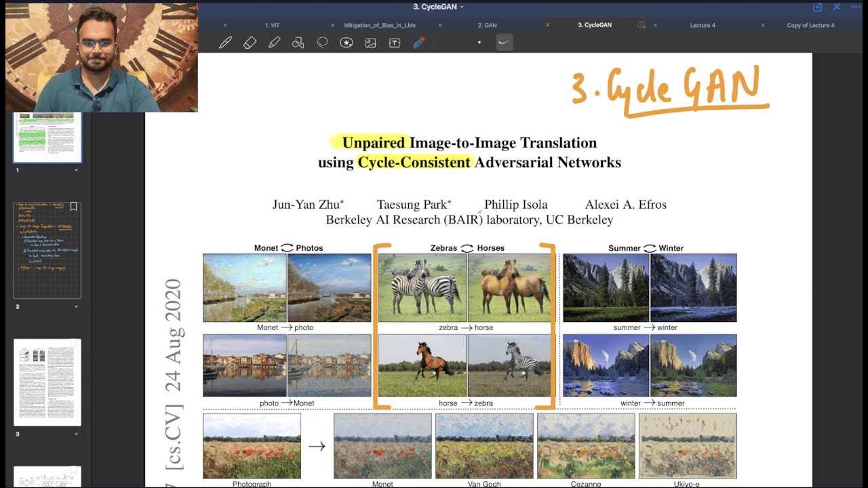Click the "photo → Monet" caption
Image resolution: width=868 pixels, height=488 pixels.
click(x=287, y=403)
